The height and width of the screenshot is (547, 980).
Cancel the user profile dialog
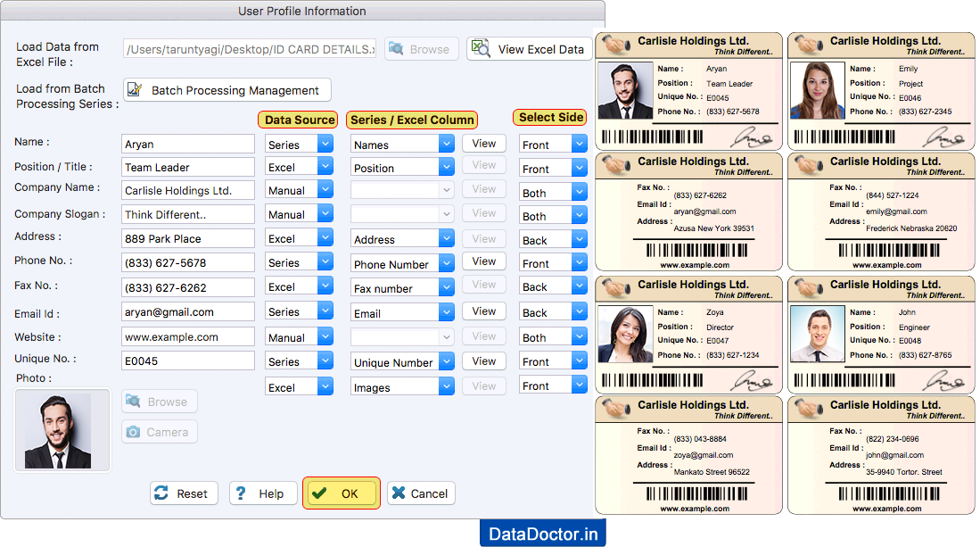pos(420,493)
